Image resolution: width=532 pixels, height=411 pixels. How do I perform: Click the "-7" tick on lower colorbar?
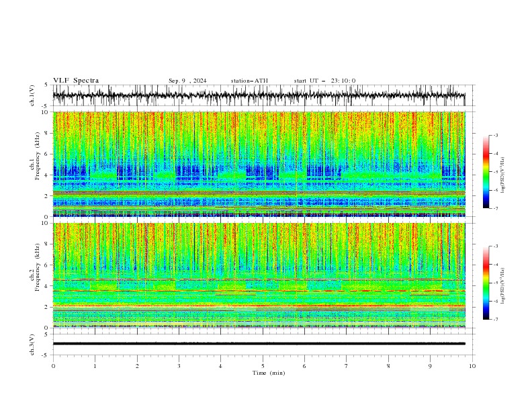click(495, 320)
